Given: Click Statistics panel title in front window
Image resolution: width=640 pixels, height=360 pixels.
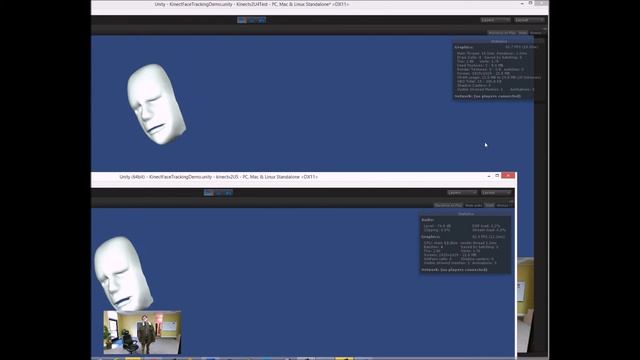Looking at the screenshot, I should tap(466, 214).
